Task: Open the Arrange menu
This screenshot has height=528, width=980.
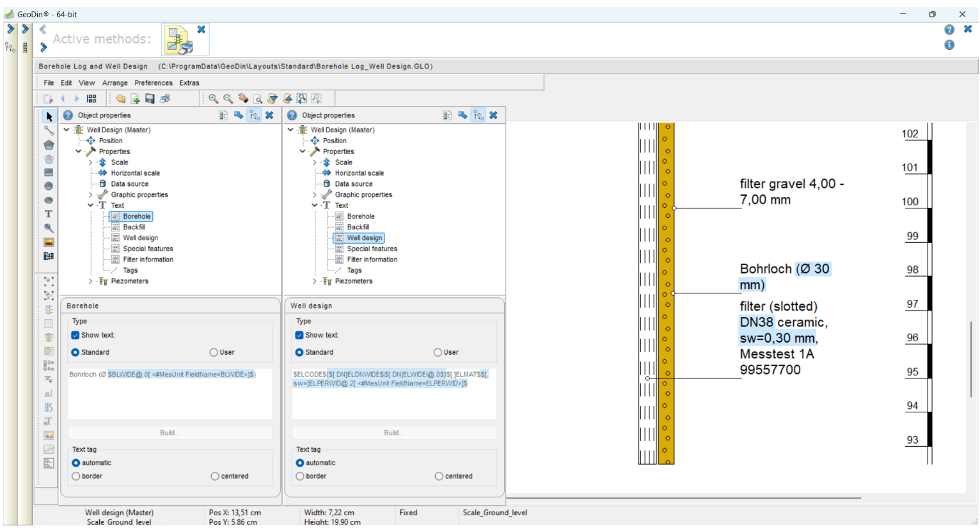Action: (x=115, y=82)
